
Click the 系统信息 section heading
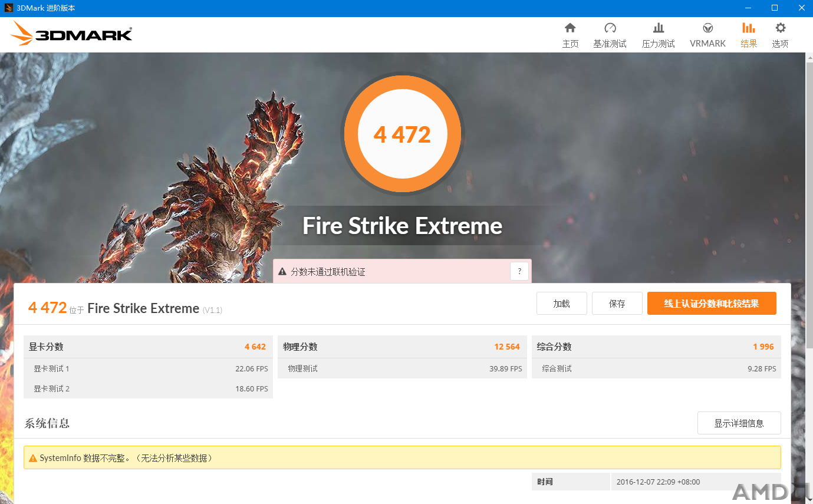(x=47, y=423)
